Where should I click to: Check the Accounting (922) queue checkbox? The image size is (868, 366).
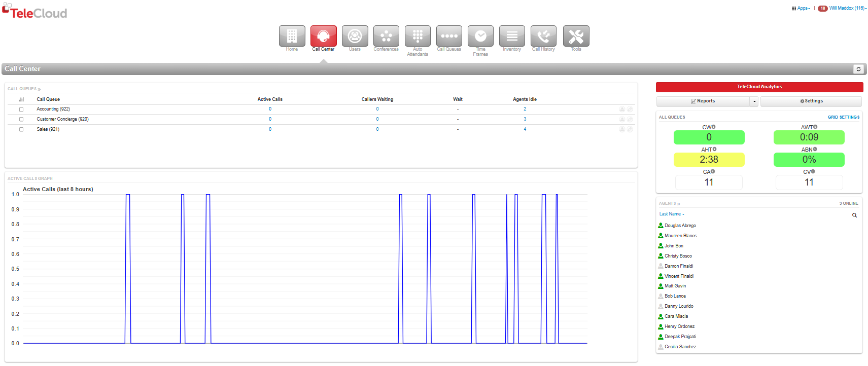21,109
